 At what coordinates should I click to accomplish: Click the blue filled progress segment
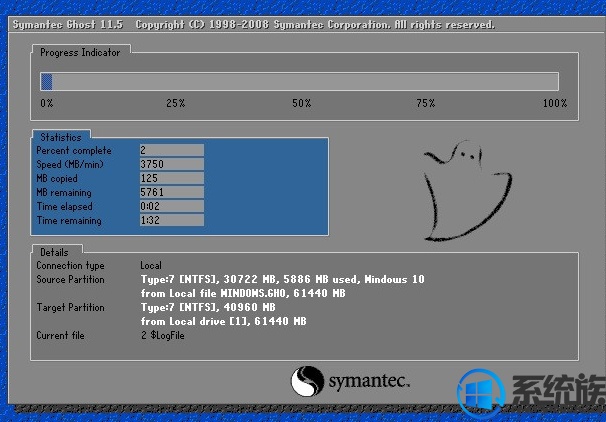(x=46, y=82)
